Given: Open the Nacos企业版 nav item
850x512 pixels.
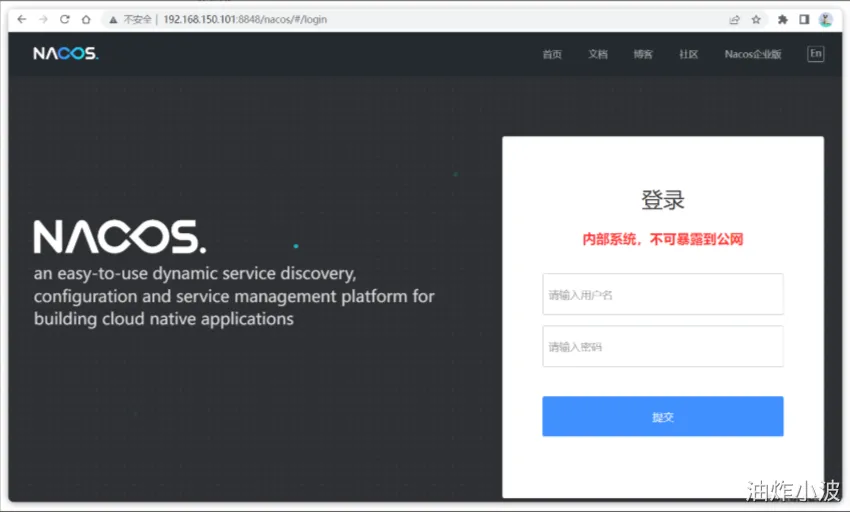Looking at the screenshot, I should coord(753,54).
